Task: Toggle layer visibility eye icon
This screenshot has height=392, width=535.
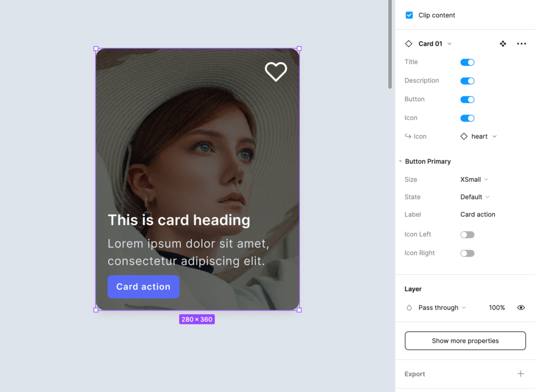Action: [520, 308]
